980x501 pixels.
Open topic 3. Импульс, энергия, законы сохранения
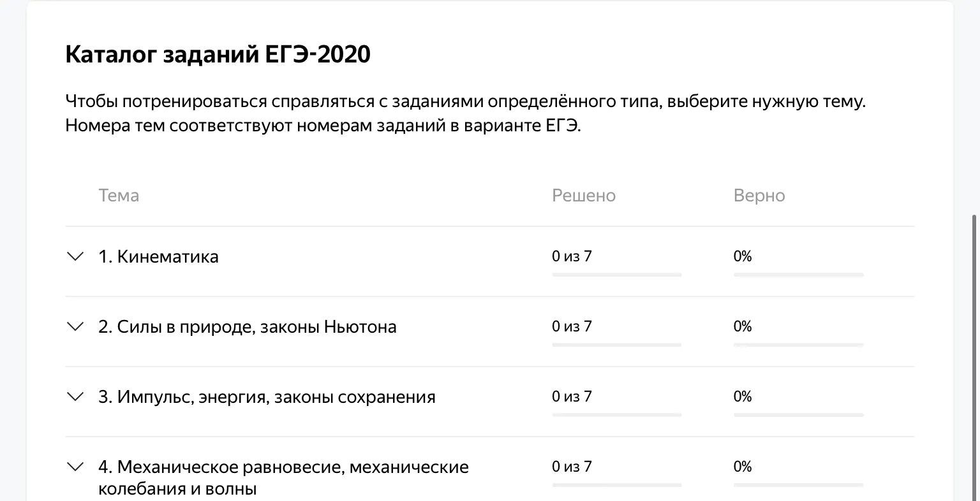coord(267,396)
